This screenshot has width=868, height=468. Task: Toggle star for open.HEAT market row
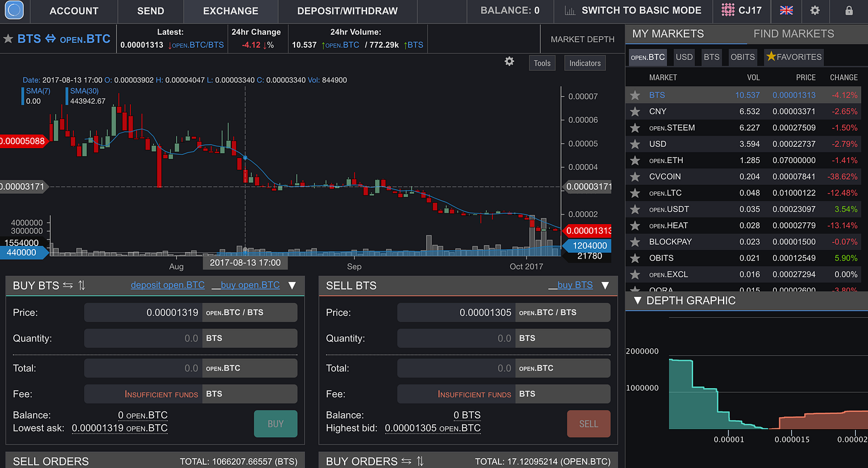(635, 226)
